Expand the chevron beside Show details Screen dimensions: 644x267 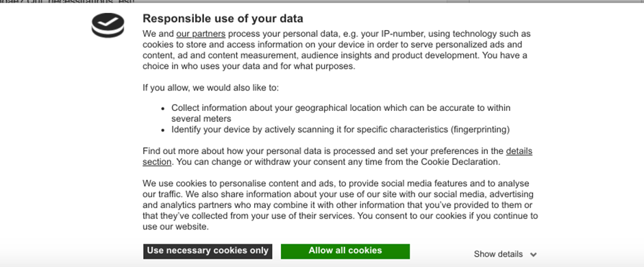coord(533,255)
